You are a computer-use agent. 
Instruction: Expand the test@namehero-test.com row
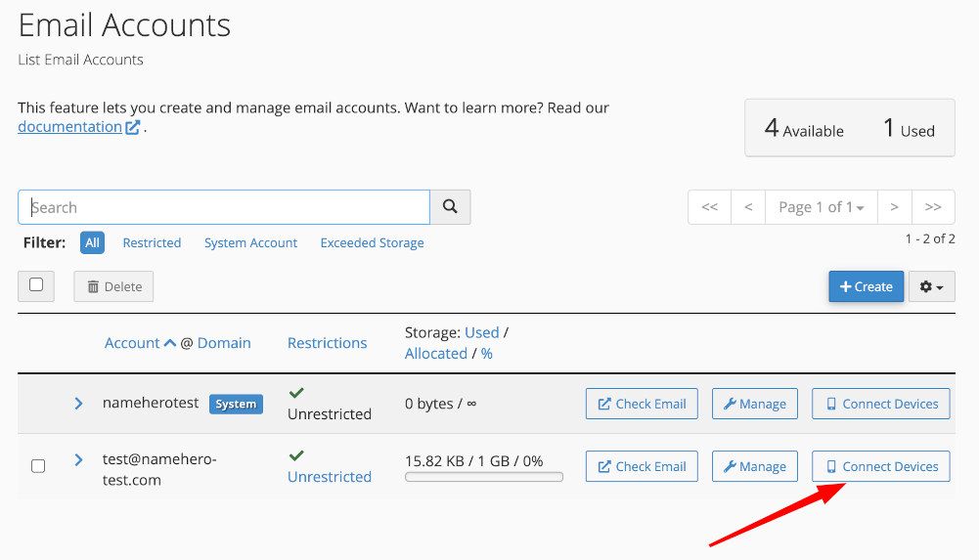78,460
